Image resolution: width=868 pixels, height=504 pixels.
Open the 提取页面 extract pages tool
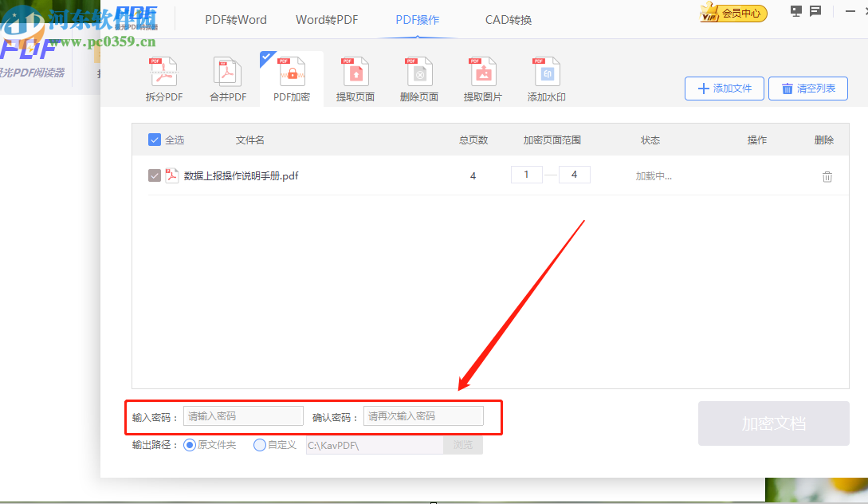(355, 77)
